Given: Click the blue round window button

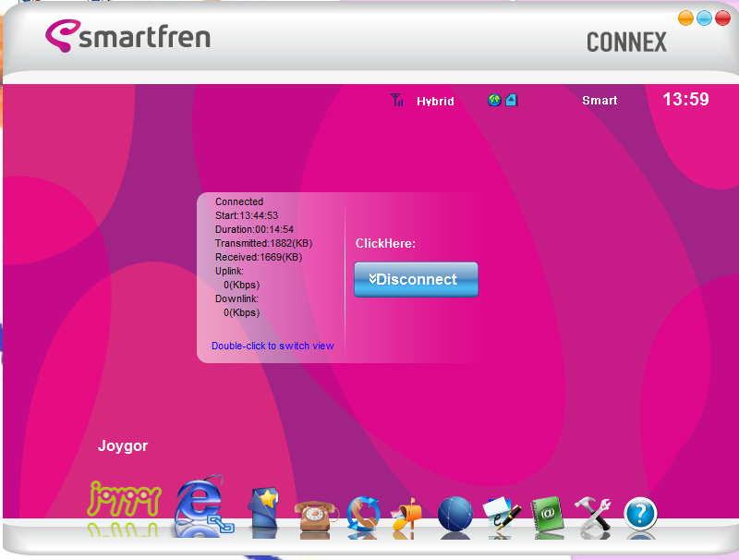Looking at the screenshot, I should tap(704, 18).
